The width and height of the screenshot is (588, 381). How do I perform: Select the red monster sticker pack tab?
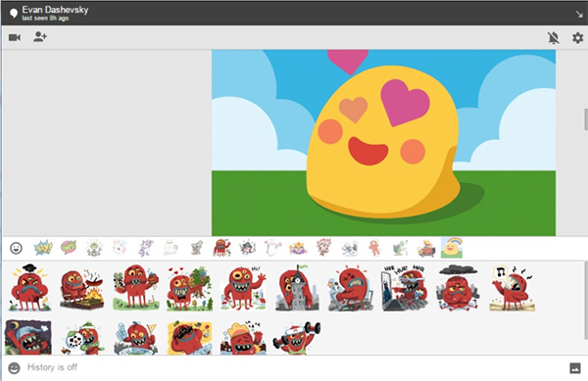pyautogui.click(x=221, y=248)
